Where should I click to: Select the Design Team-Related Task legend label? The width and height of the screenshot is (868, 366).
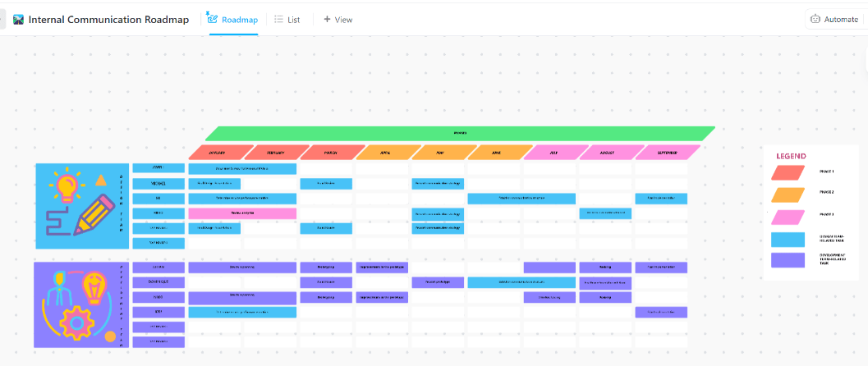click(834, 238)
